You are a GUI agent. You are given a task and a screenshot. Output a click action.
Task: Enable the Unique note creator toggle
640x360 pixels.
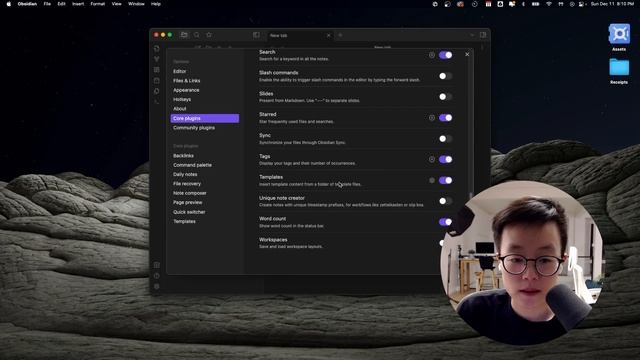coord(446,201)
